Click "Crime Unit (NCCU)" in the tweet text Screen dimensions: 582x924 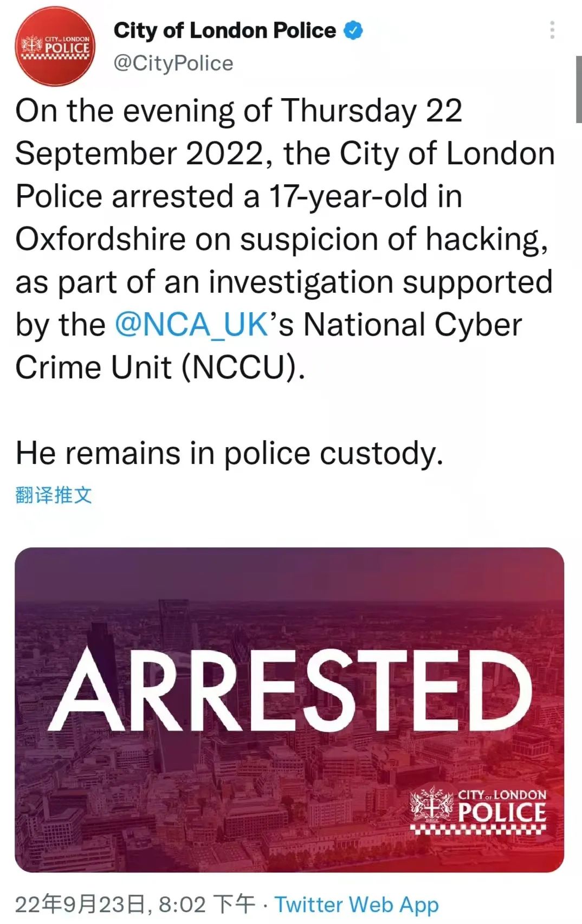pyautogui.click(x=160, y=368)
